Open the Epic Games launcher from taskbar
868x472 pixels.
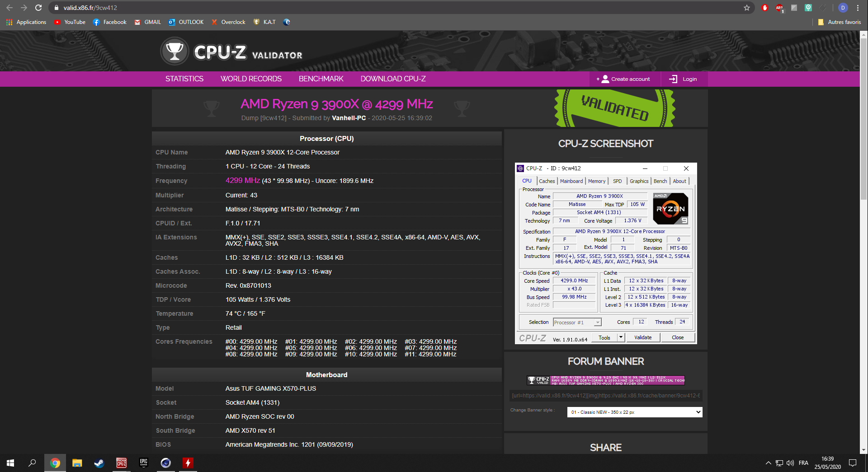click(x=143, y=463)
